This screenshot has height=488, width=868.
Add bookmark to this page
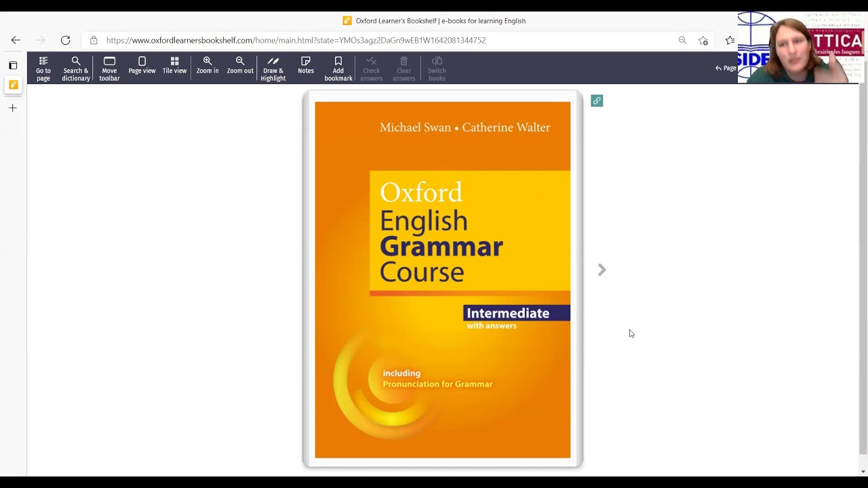pyautogui.click(x=338, y=69)
